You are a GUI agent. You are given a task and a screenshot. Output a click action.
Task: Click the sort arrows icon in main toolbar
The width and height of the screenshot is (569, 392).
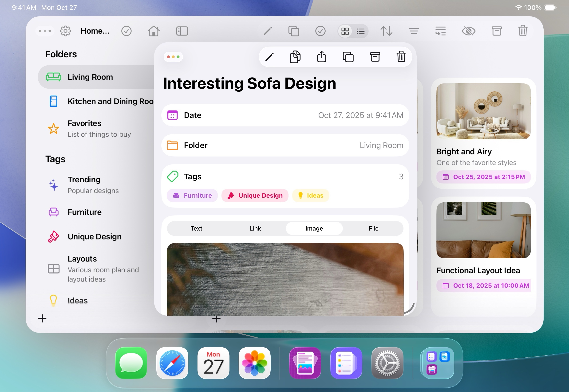click(x=386, y=31)
